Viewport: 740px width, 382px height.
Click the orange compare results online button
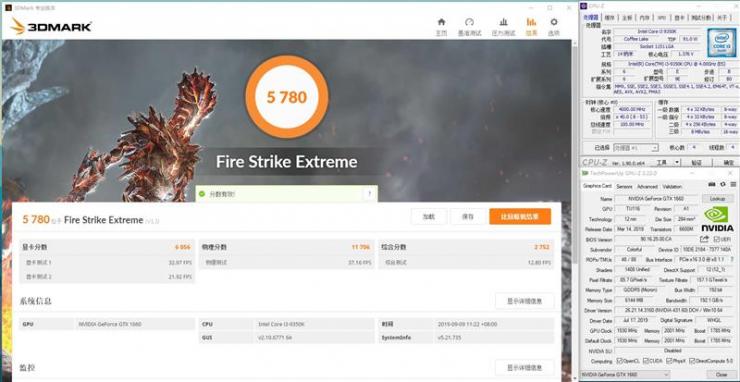(520, 216)
